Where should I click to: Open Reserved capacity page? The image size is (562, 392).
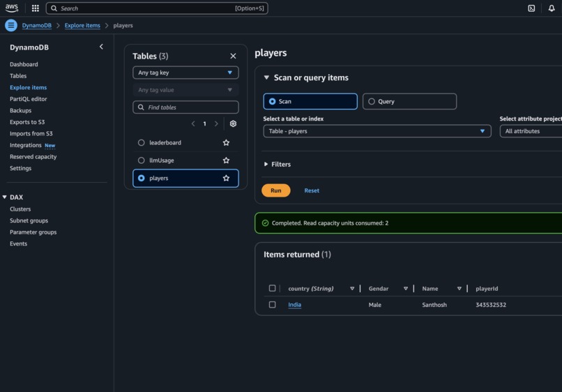pos(33,157)
